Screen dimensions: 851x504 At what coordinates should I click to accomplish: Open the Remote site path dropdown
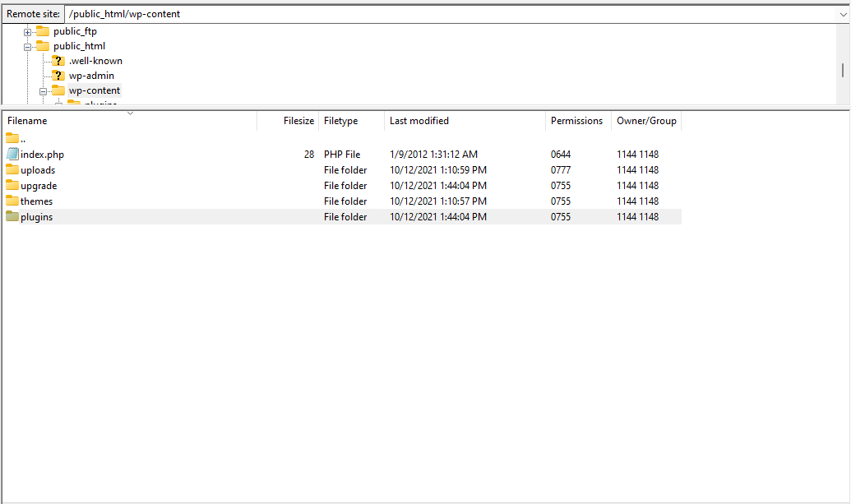pyautogui.click(x=842, y=14)
